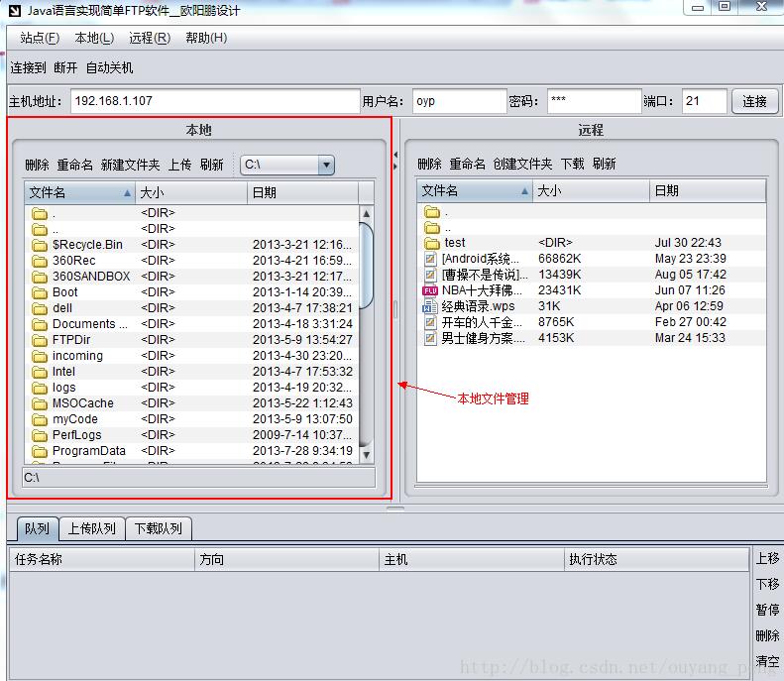Select the MSOCache folder icon

click(40, 403)
